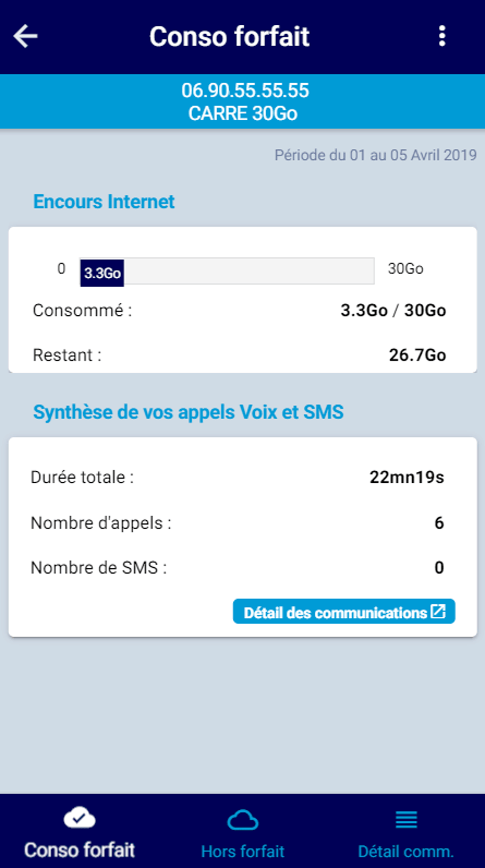Image resolution: width=485 pixels, height=868 pixels.
Task: Tap the lines Détail comm. icon
Action: tap(406, 819)
